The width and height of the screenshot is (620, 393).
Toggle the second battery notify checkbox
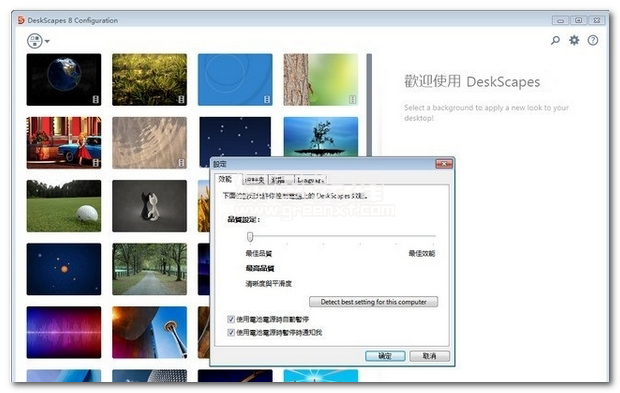231,333
